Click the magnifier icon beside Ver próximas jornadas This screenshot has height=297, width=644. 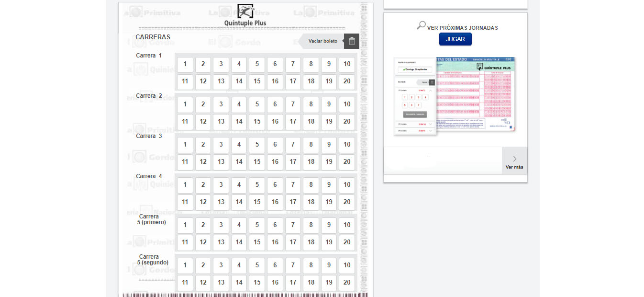(x=421, y=25)
